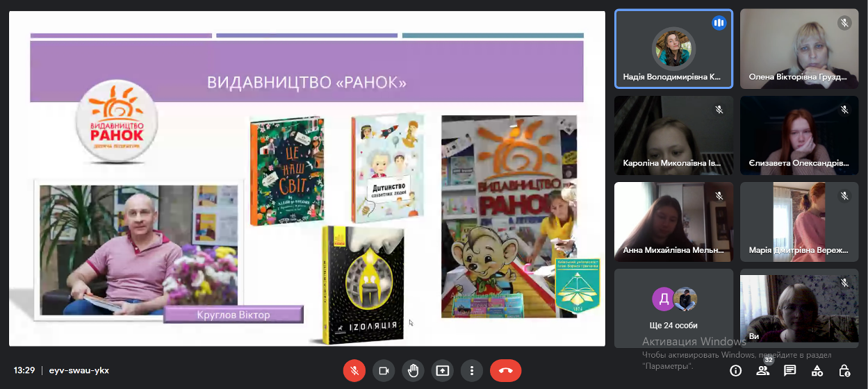
Task: Click the muted mic icon on Єлизавета Олександрівна's tile
Action: pyautogui.click(x=844, y=110)
